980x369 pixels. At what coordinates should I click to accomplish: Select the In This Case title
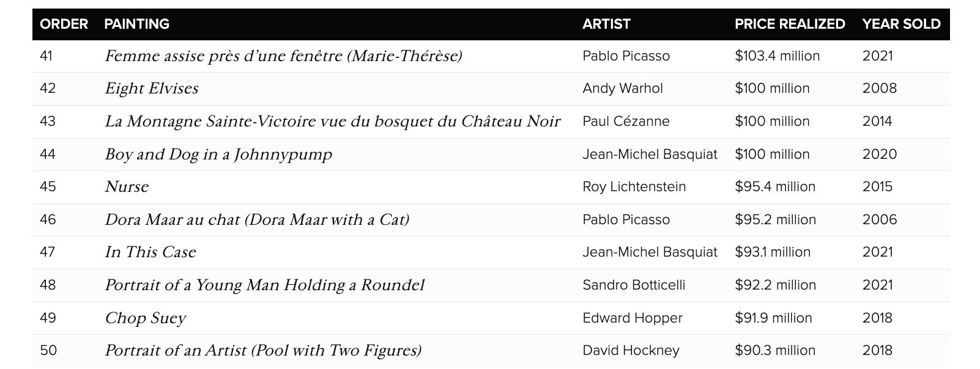click(150, 252)
